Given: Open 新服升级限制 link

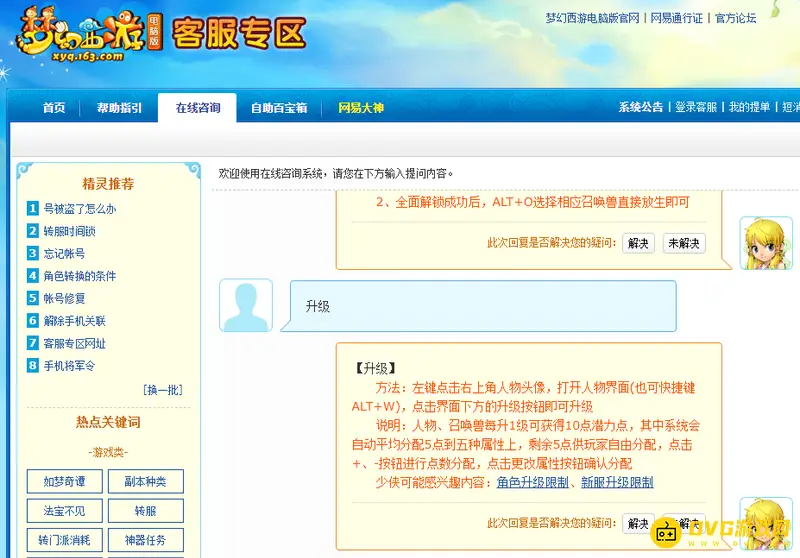Looking at the screenshot, I should click(x=617, y=482).
